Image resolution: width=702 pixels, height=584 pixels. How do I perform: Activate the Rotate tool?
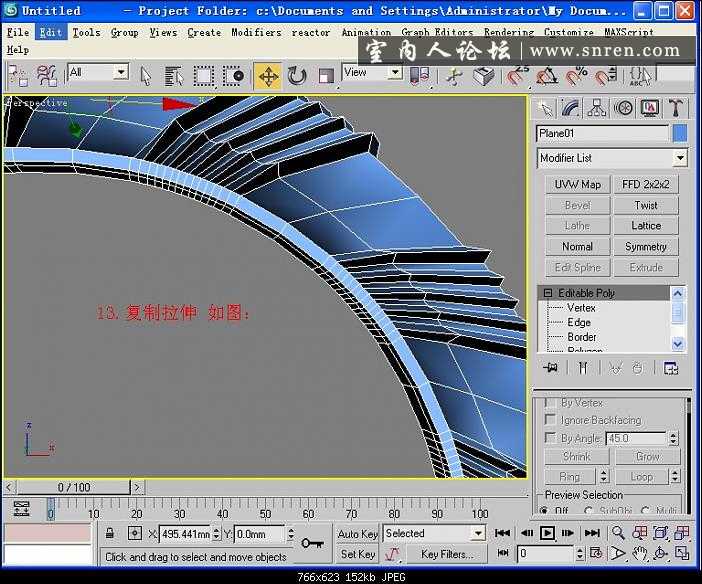point(297,76)
